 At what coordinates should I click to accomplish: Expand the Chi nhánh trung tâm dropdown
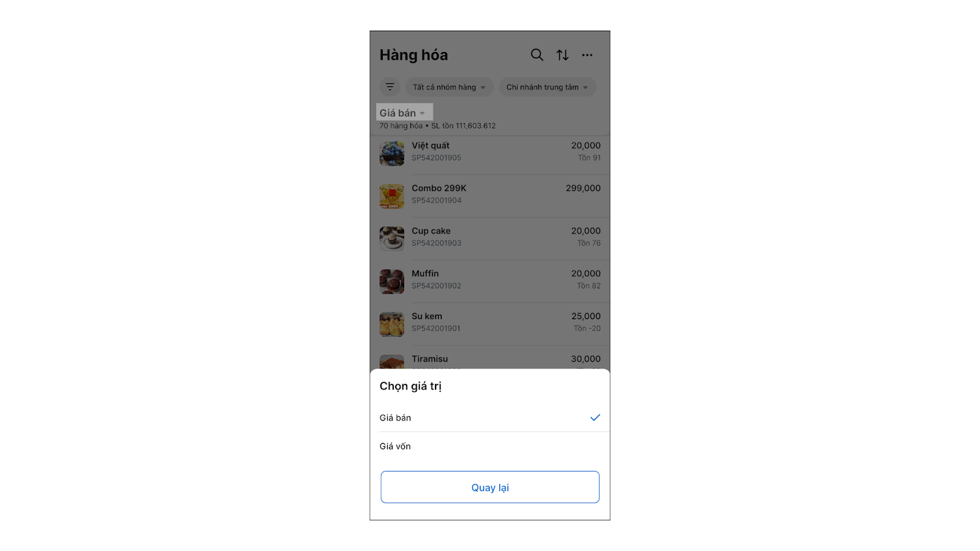[x=548, y=87]
